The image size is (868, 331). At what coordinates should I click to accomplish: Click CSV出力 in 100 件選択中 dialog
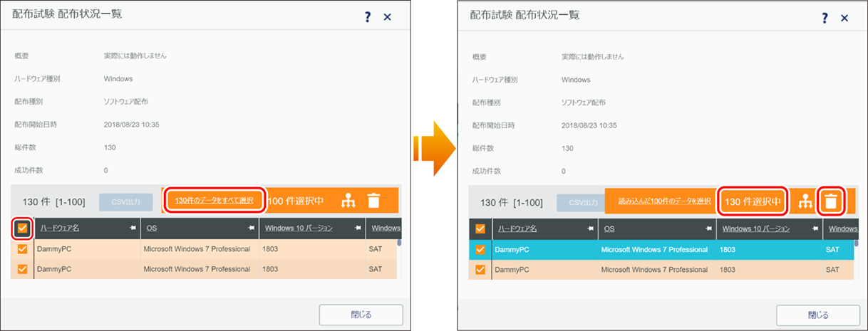[126, 202]
